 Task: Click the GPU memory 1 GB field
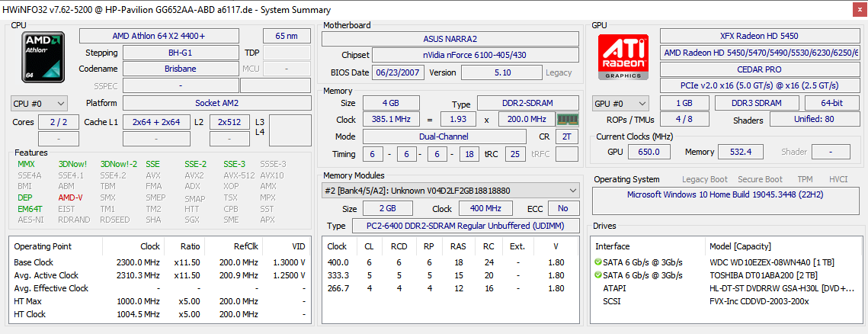pos(684,104)
